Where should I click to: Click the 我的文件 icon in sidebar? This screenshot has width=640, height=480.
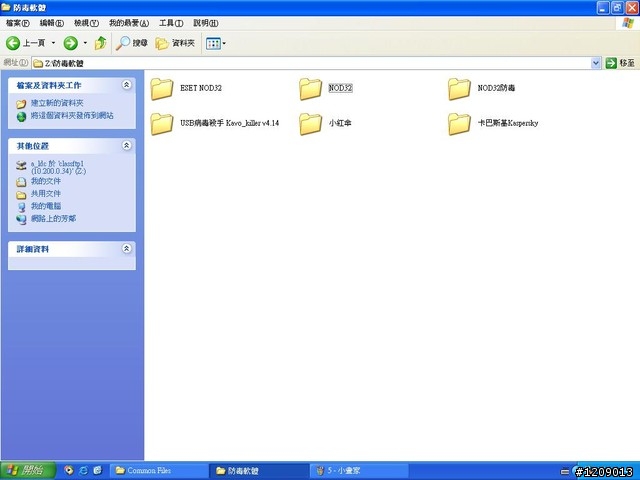point(21,182)
